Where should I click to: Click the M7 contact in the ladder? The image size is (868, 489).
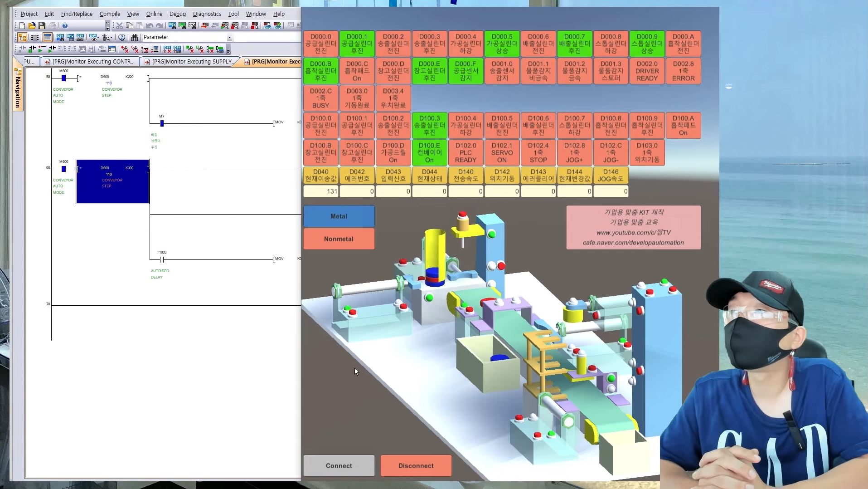click(x=162, y=123)
